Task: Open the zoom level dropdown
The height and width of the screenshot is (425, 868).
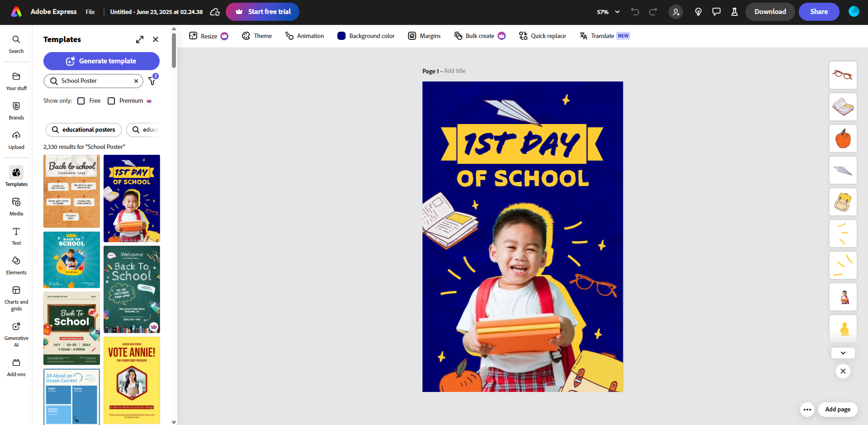Action: coord(607,12)
